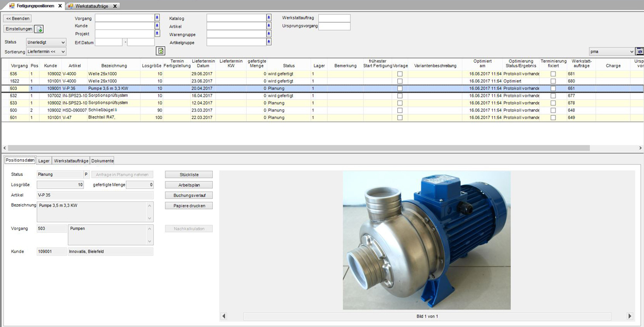Open the Katalog lookup arrow icon
Image resolution: width=644 pixels, height=327 pixels.
(269, 17)
